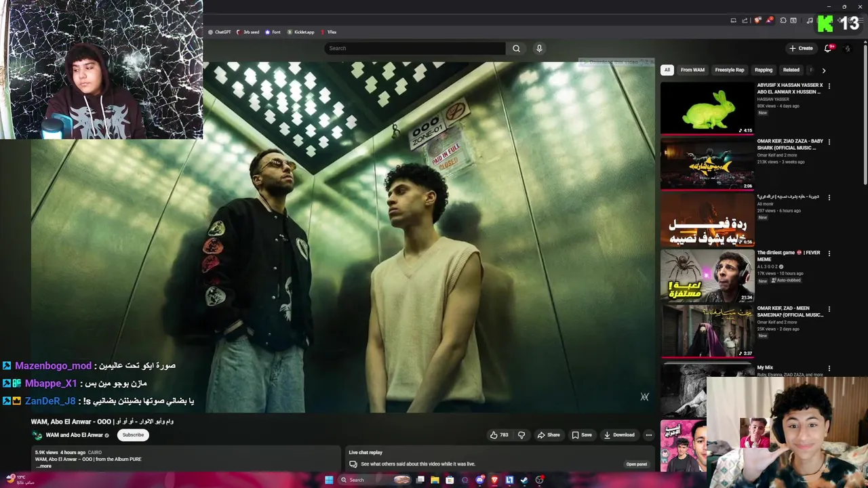This screenshot has width=868, height=488.
Task: Open Kicklet.app bookmark
Action: click(x=300, y=32)
